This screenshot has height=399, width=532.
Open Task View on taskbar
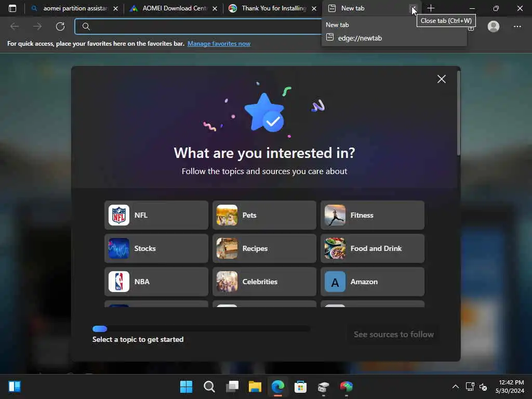[232, 387]
